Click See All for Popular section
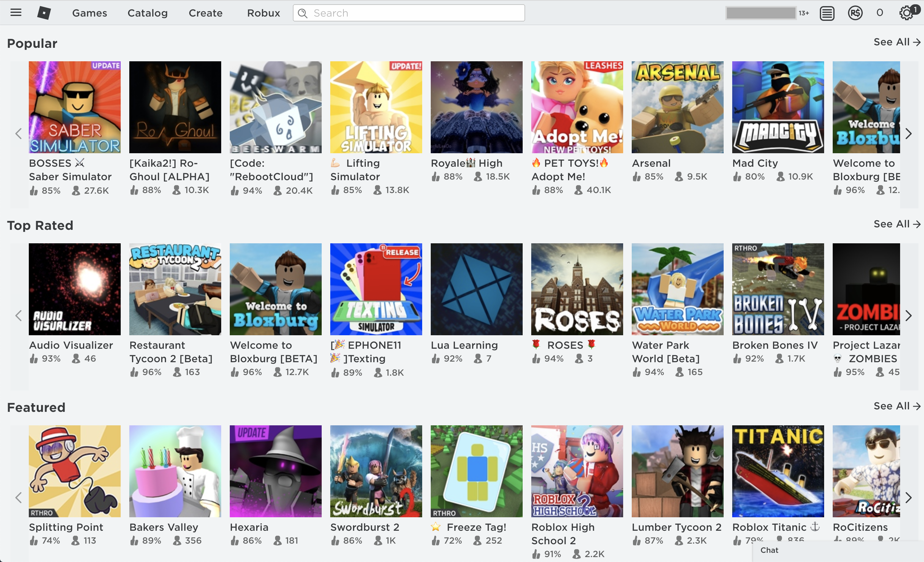Screen dimensions: 924x562 894,42
